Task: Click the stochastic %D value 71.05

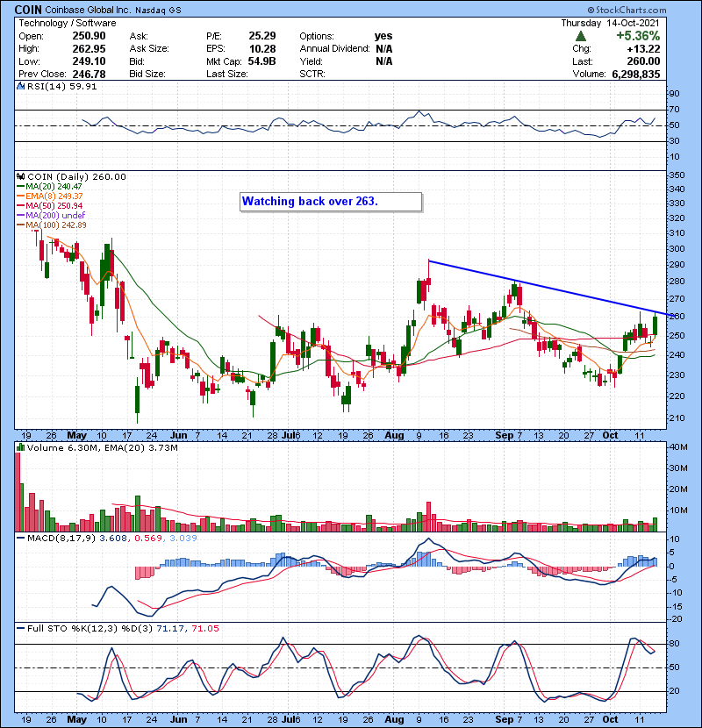Action: pyautogui.click(x=204, y=629)
